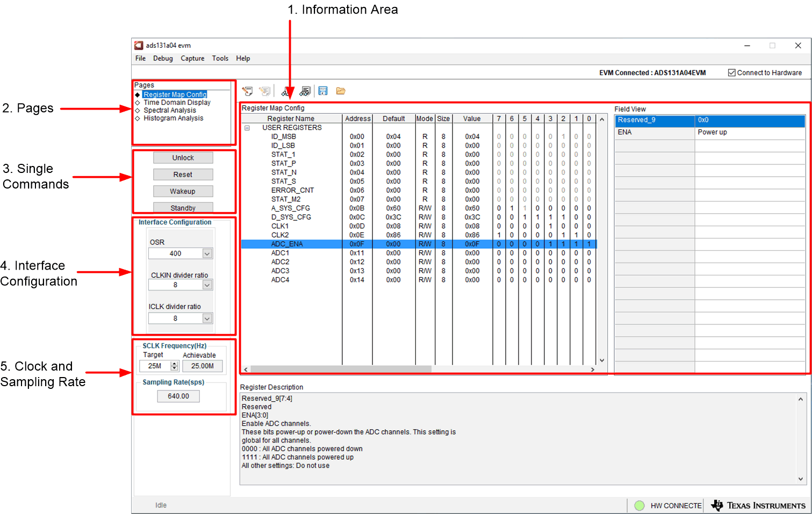Click the Reset command button
The width and height of the screenshot is (812, 514).
pyautogui.click(x=183, y=175)
